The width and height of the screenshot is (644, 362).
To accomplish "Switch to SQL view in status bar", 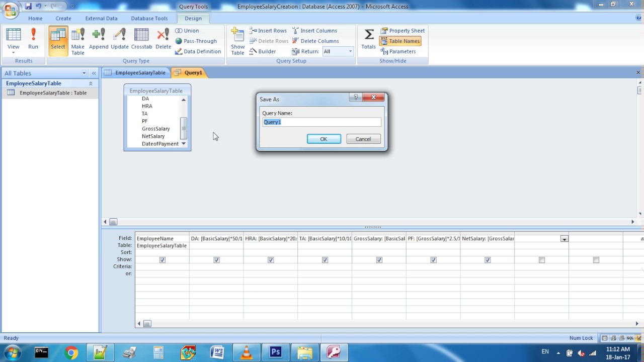I will [x=630, y=338].
